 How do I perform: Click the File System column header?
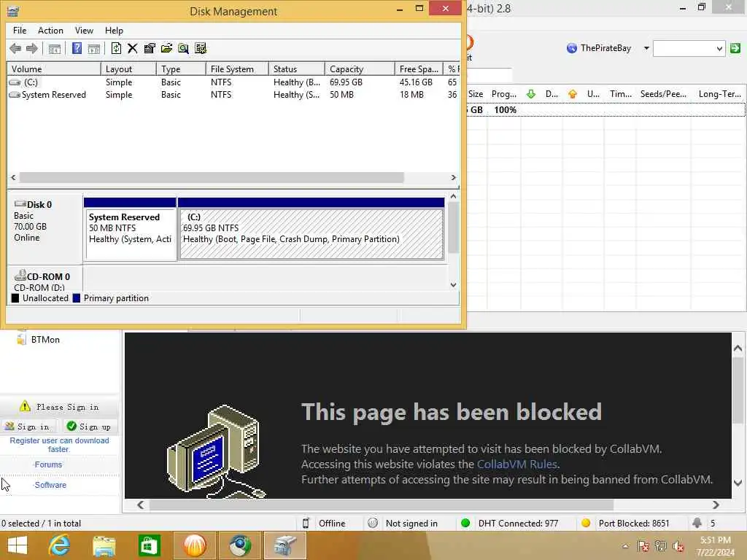(x=237, y=69)
